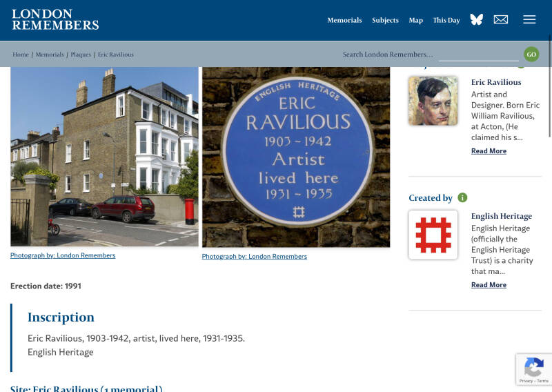
Task: Click the green GO search button
Action: 531,55
